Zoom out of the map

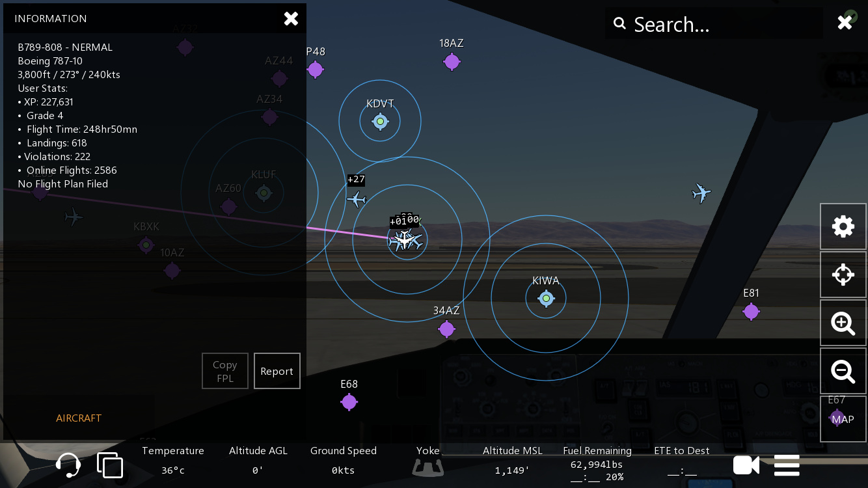tap(843, 371)
